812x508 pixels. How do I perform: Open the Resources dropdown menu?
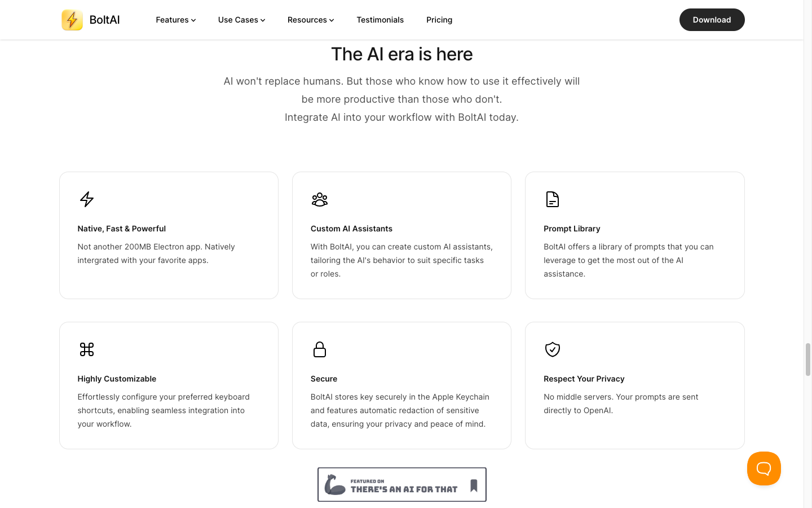pos(311,20)
